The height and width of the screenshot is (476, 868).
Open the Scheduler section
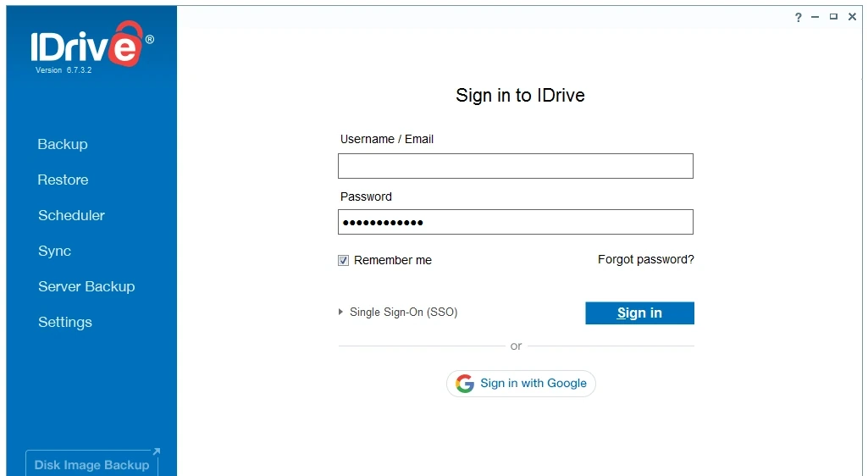[71, 215]
